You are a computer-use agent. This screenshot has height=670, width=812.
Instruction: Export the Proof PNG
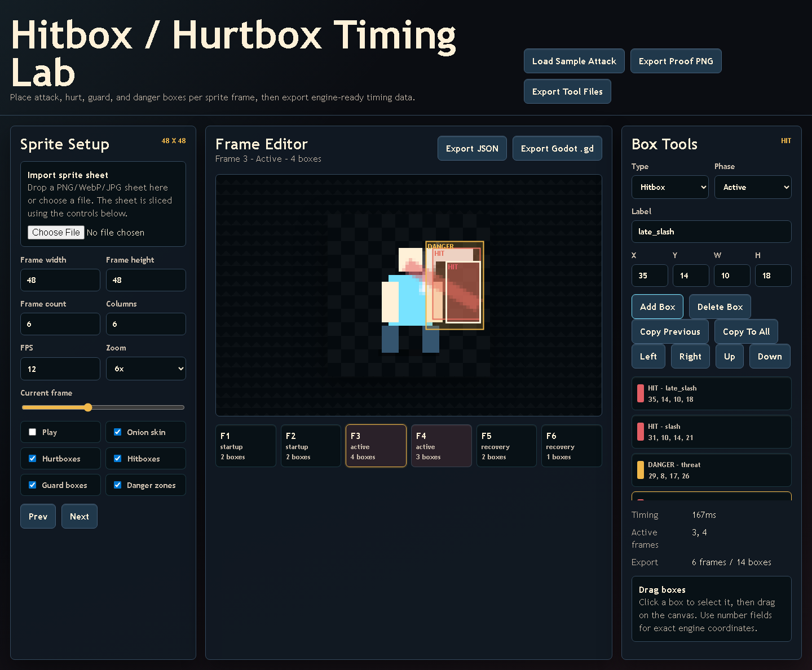676,61
